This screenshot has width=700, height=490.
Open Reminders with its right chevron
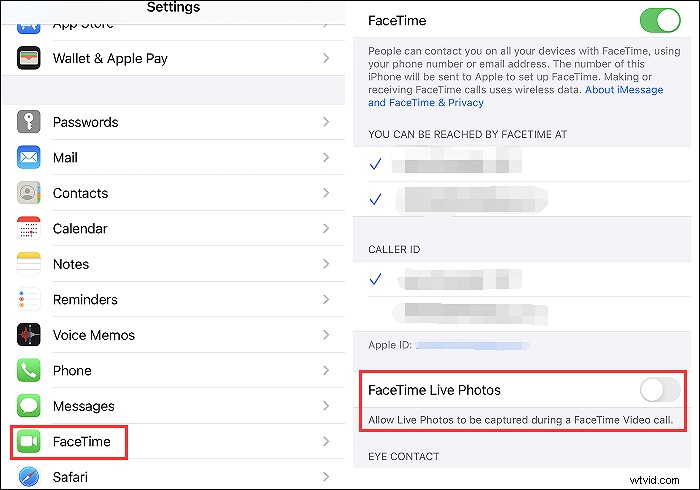(326, 299)
